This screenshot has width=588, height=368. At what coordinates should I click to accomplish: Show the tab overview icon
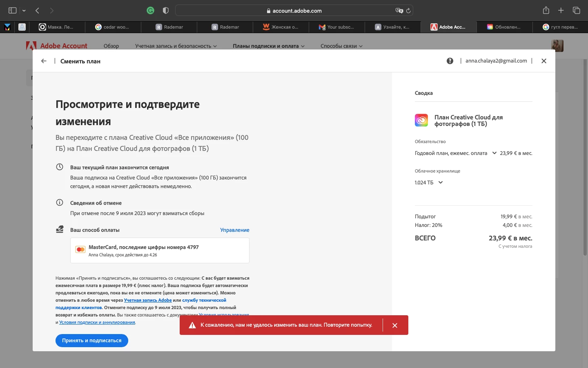576,11
